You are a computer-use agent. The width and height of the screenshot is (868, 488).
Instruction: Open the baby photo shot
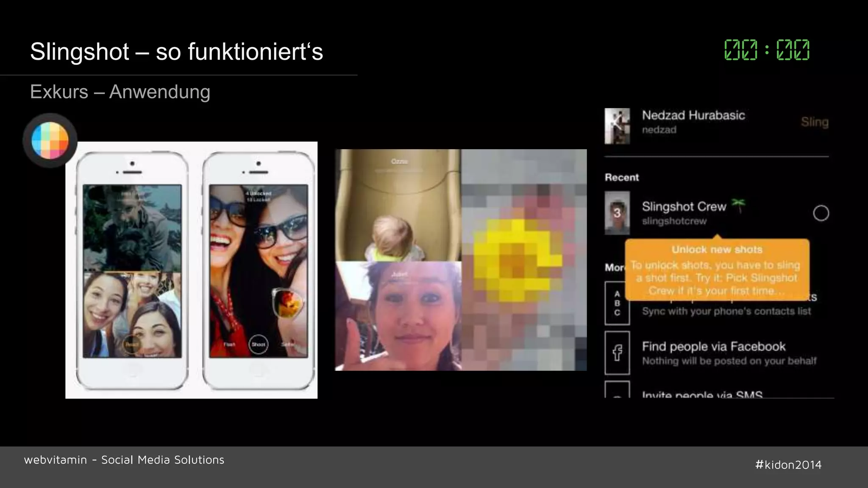coord(398,205)
